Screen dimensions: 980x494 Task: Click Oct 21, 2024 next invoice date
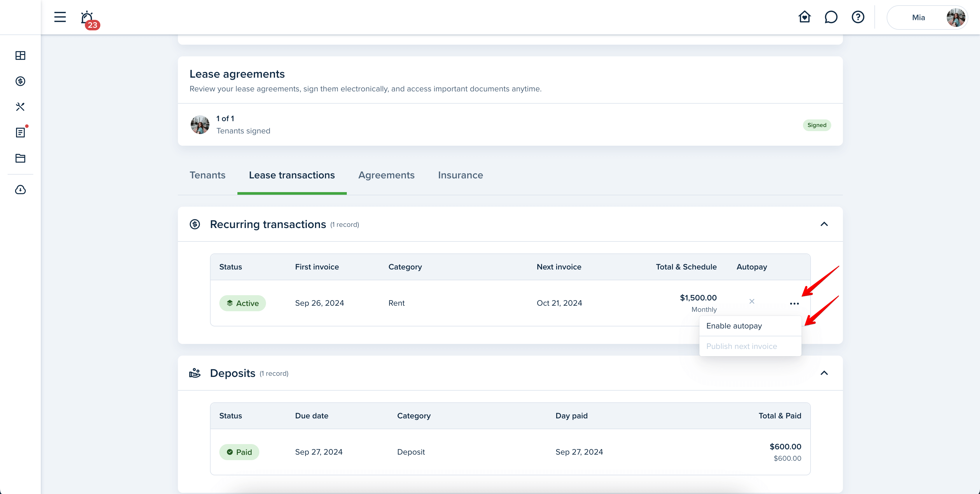pyautogui.click(x=559, y=303)
